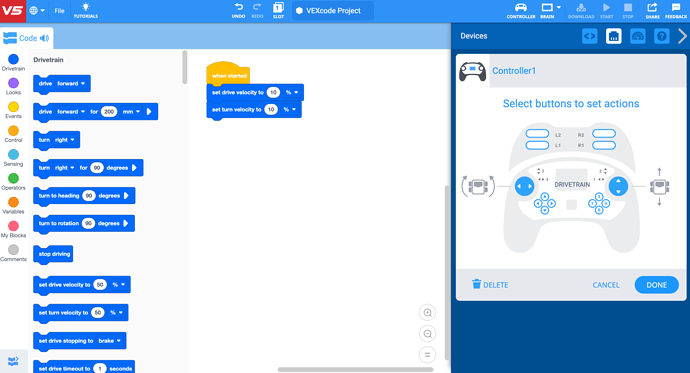Viewport: 690px width, 373px height.
Task: Open the Controller icon in top toolbar
Action: click(521, 7)
